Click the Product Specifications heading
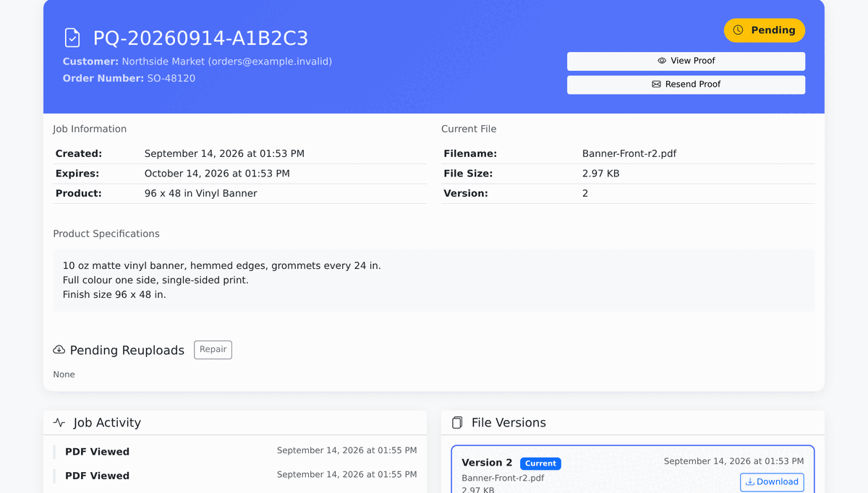The height and width of the screenshot is (493, 868). coord(106,233)
